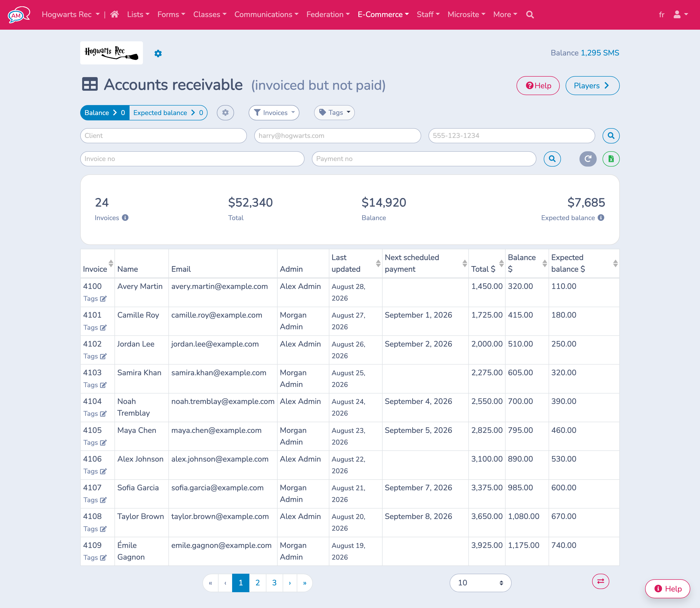Click email avery.martin@example.com
Viewport: 700px width, 608px height.
219,286
